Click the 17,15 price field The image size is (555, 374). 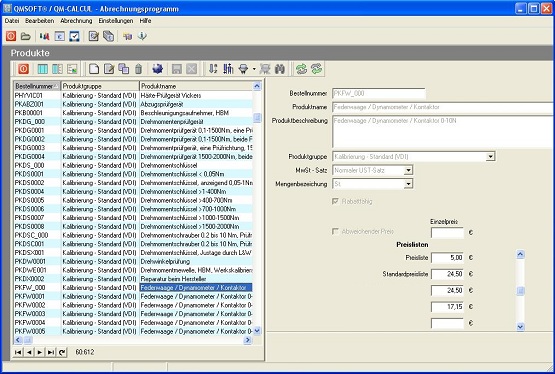click(x=447, y=306)
